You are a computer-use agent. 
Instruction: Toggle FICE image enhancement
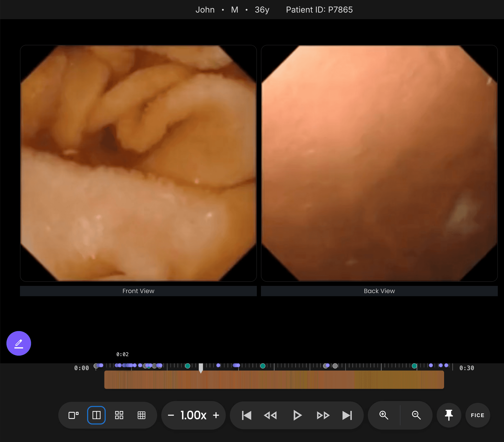[478, 415]
